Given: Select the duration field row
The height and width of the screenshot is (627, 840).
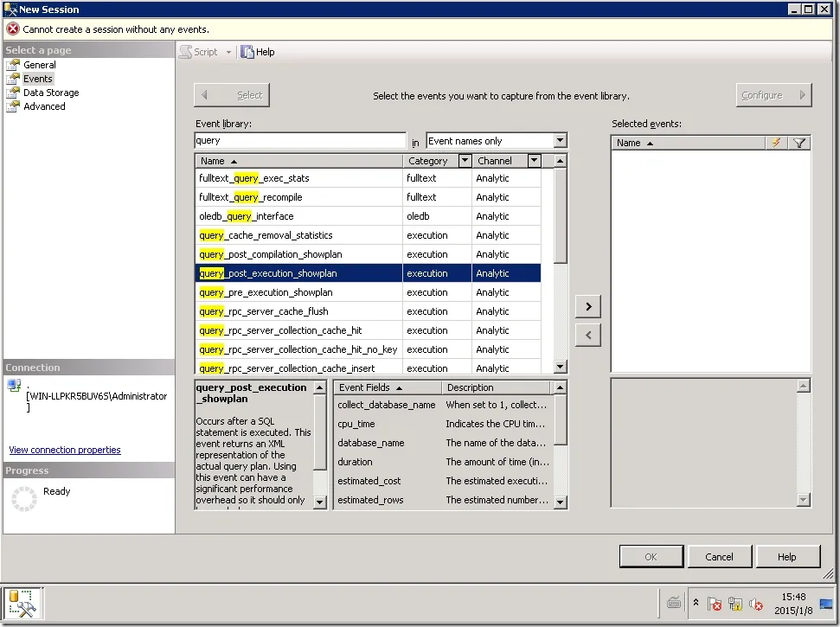Looking at the screenshot, I should (x=443, y=462).
